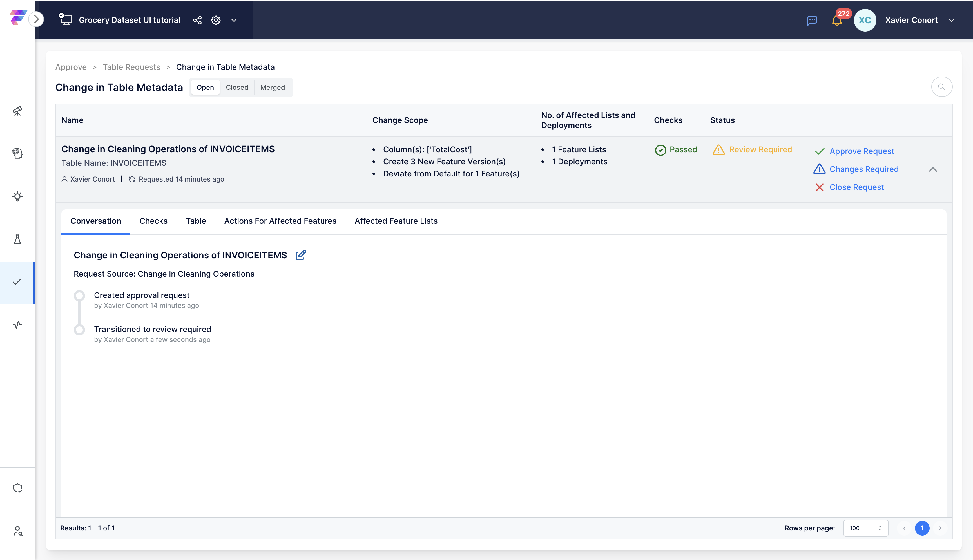The height and width of the screenshot is (560, 973).
Task: Click 'Results: 1 - 1 of 1' text
Action: click(x=87, y=528)
